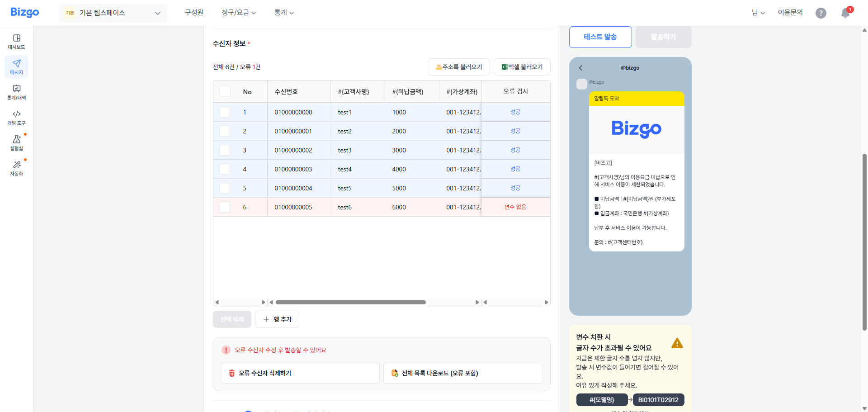Click 행 추가 to add a new row
Image resolution: width=868 pixels, height=412 pixels.
point(277,319)
